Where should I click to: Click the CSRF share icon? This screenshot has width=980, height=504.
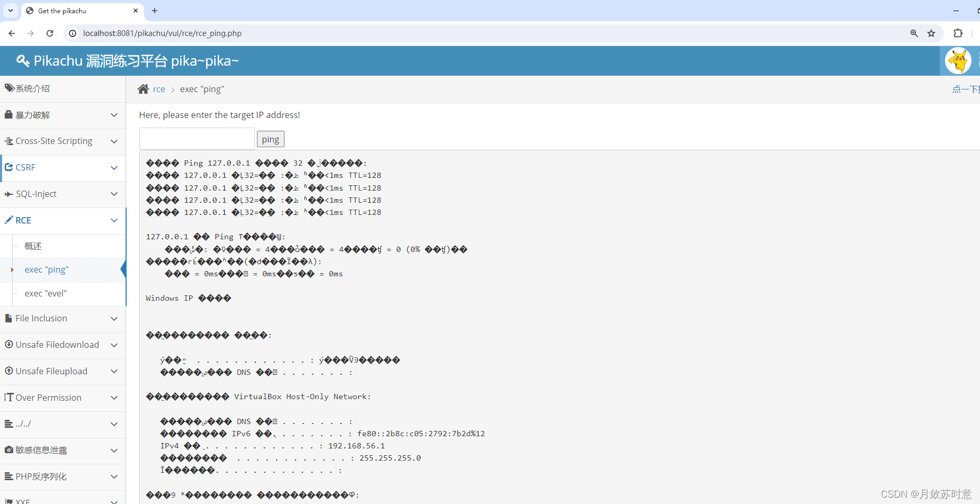pyautogui.click(x=8, y=167)
